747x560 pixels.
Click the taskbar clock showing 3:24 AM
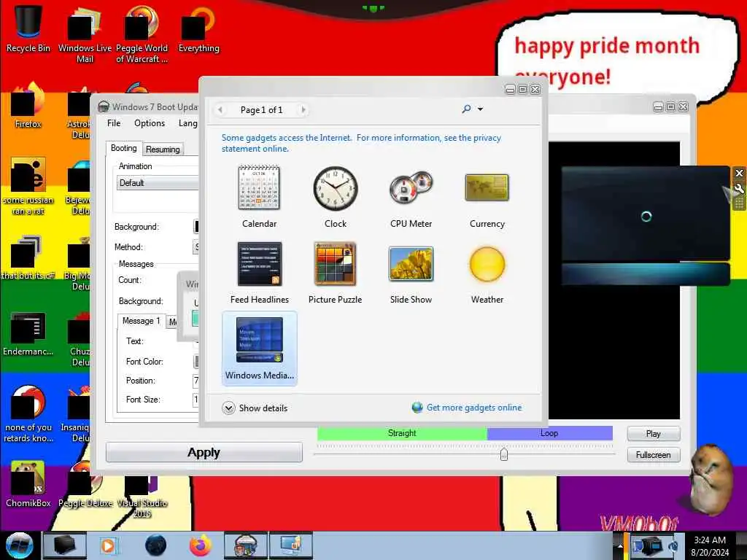(x=710, y=545)
